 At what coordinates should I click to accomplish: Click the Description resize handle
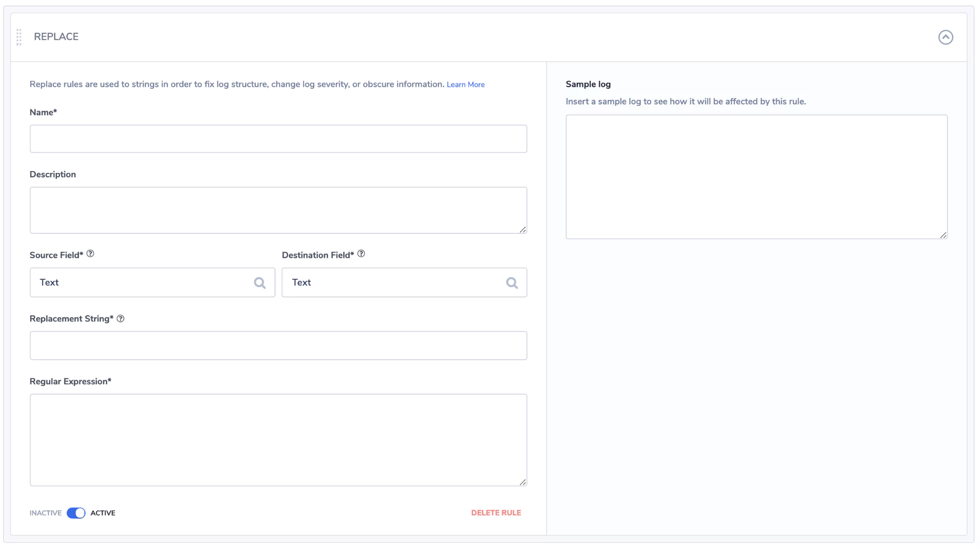click(x=523, y=229)
